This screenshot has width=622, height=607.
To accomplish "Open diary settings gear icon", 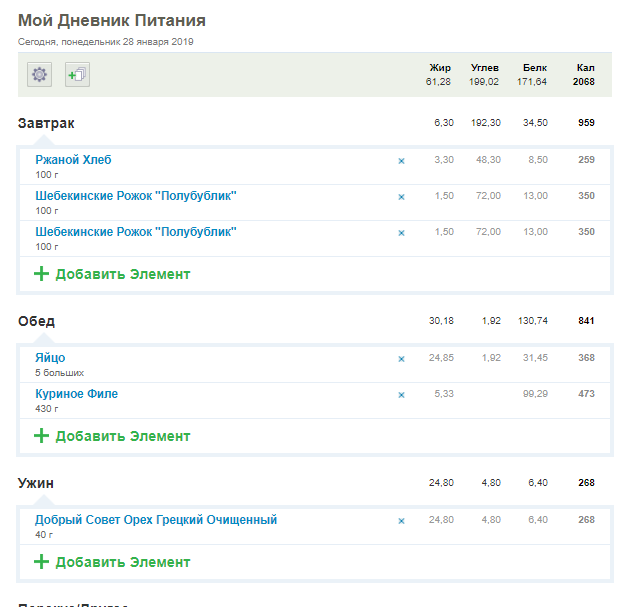I will pos(39,74).
